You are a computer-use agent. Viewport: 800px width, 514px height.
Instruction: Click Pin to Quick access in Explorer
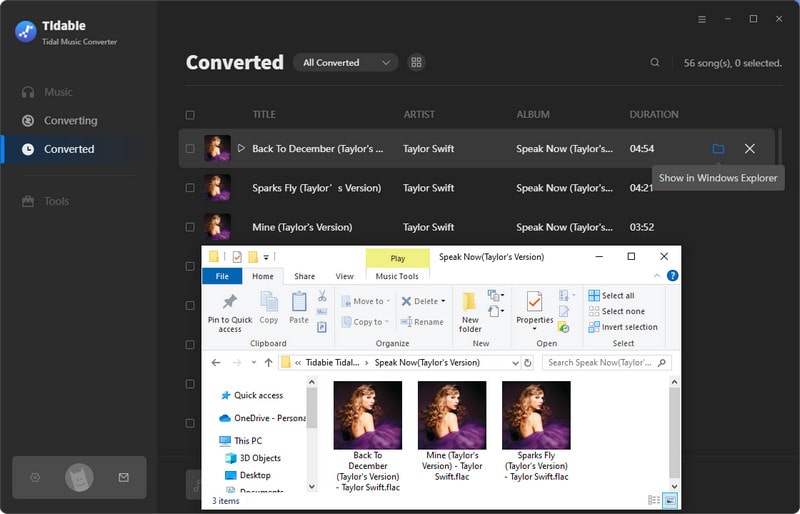[x=230, y=312]
